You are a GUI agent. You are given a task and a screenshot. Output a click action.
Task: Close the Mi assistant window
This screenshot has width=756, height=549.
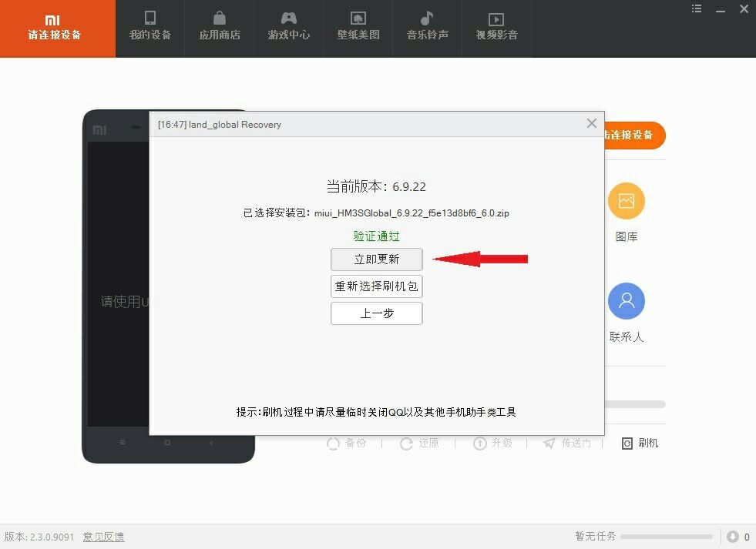744,8
